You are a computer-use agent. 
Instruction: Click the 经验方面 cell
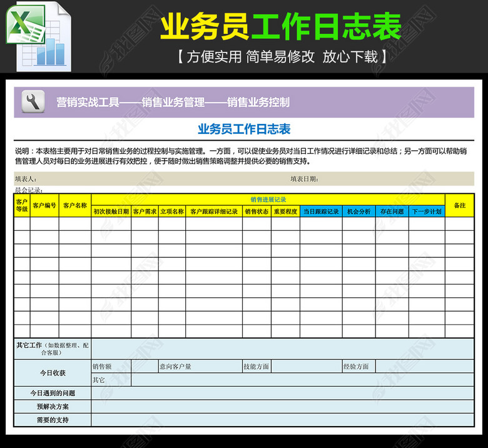(359, 367)
